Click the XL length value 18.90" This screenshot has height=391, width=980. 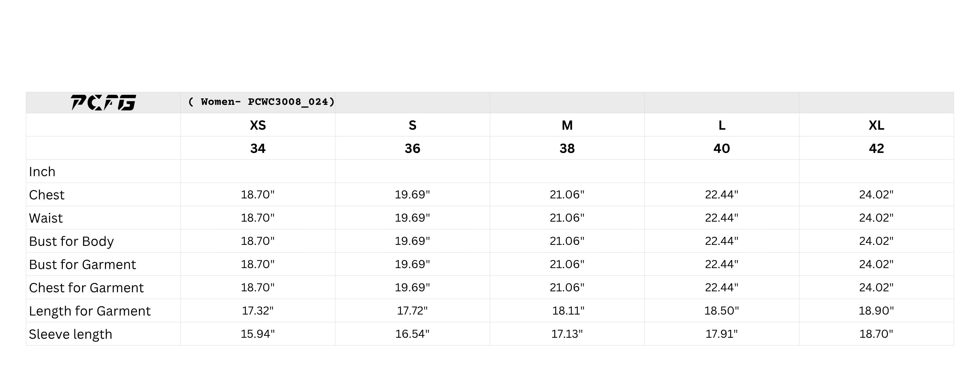click(877, 311)
